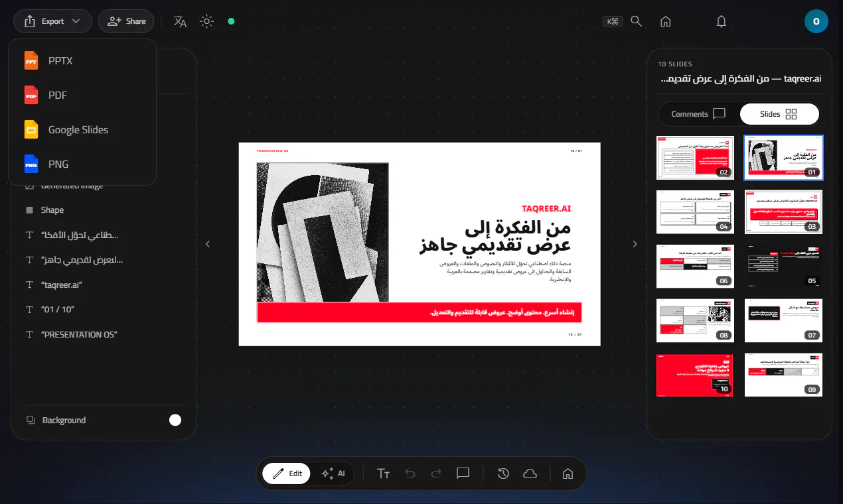Export as PNG
843x504 pixels.
[82, 164]
